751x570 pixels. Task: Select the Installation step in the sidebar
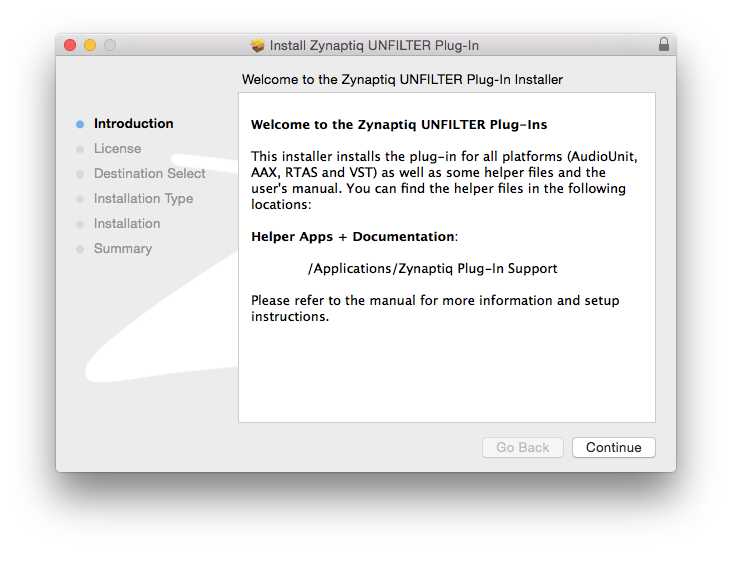tap(127, 224)
